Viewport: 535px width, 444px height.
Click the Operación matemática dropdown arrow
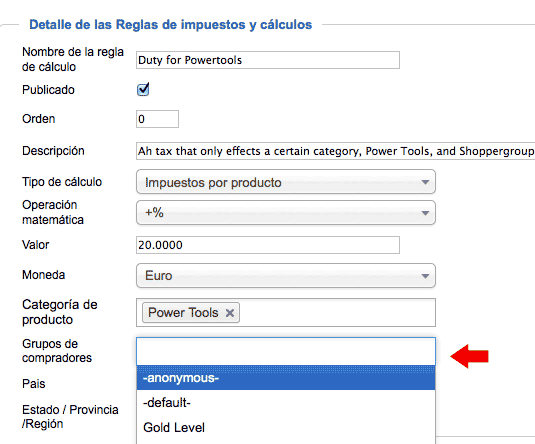(425, 213)
